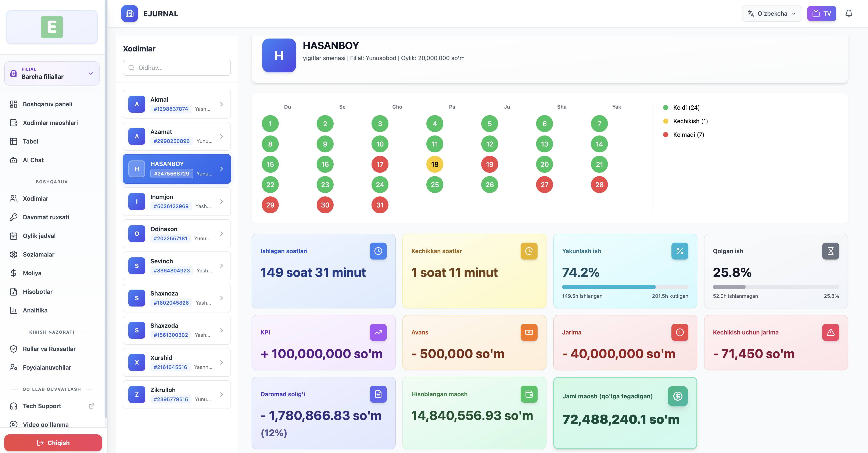Open Davomat ruxsati key icon
This screenshot has width=868, height=453.
14,217
